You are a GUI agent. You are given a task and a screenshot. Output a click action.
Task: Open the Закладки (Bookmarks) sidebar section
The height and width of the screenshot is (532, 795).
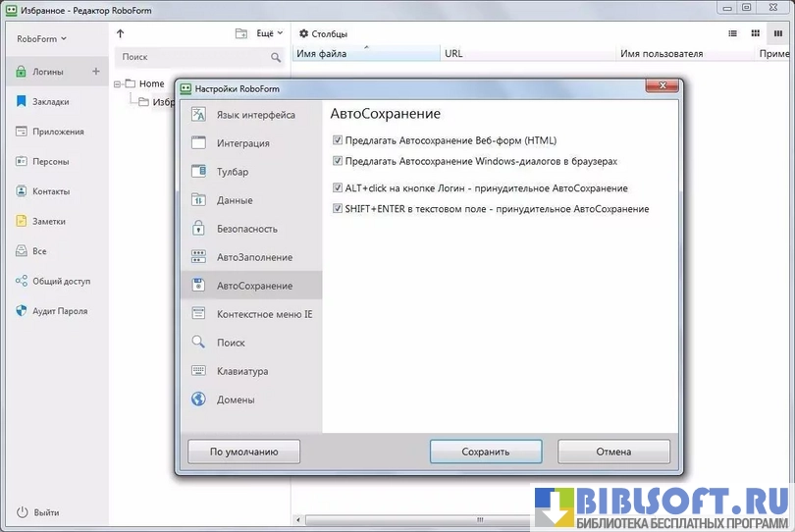tap(48, 101)
